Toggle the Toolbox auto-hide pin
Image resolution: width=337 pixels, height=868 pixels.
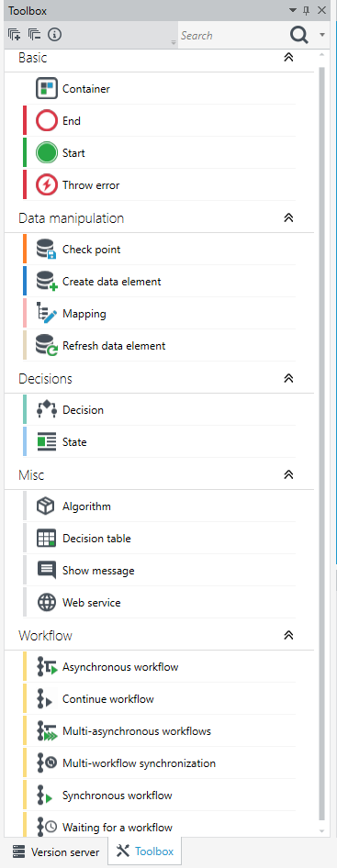pos(307,10)
